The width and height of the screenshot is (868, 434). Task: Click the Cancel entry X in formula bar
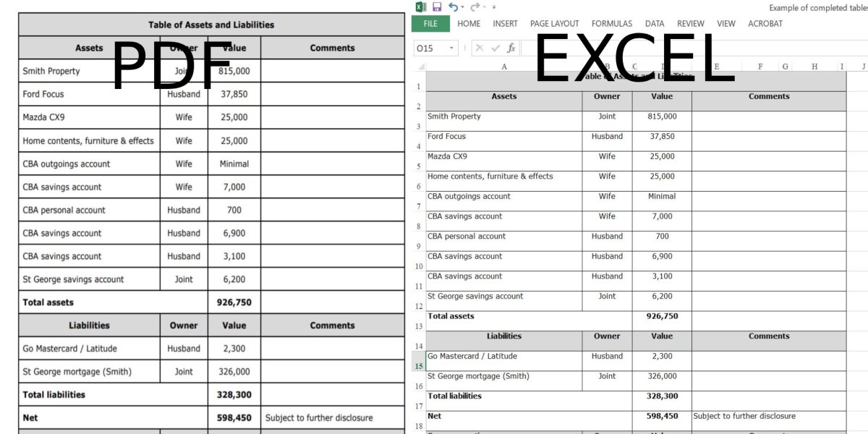[x=479, y=48]
